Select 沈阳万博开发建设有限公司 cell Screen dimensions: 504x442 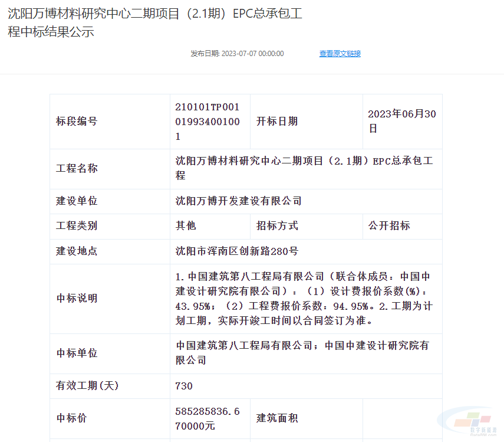click(x=306, y=201)
